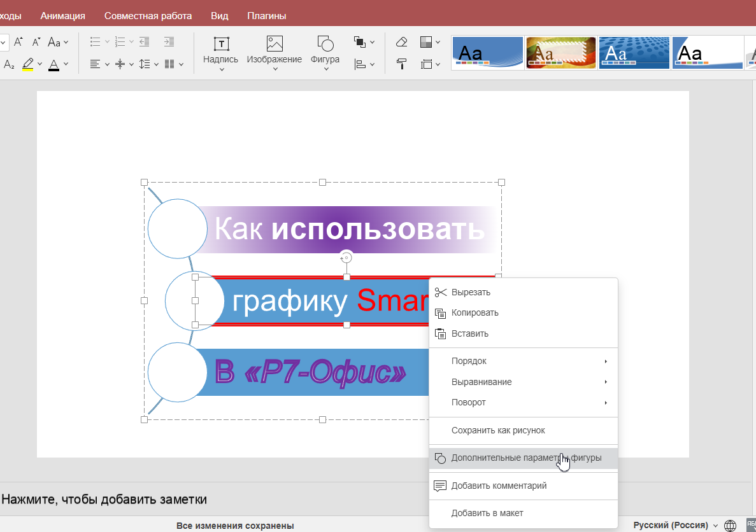The width and height of the screenshot is (756, 532).
Task: Open the Анимация tab
Action: [x=62, y=16]
